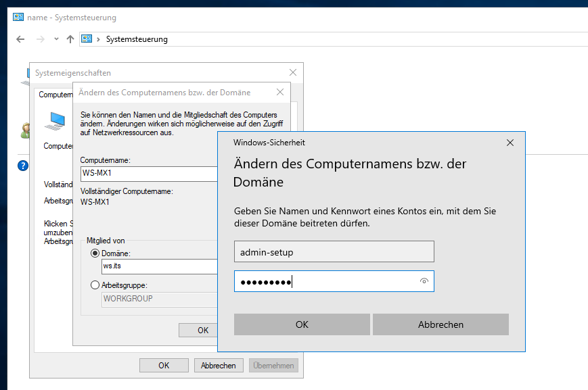This screenshot has height=390, width=588.
Task: Click OK in the Windows-Sicherheit dialog
Action: coord(302,324)
